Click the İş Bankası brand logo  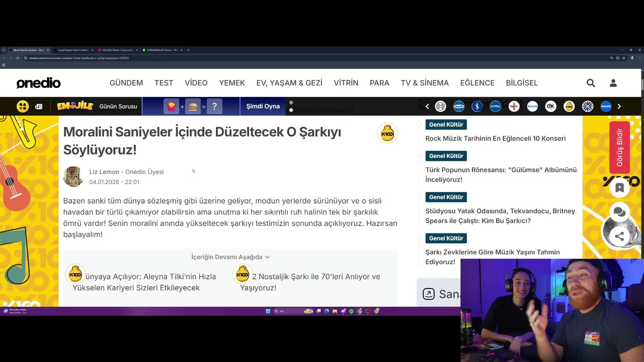click(x=477, y=106)
